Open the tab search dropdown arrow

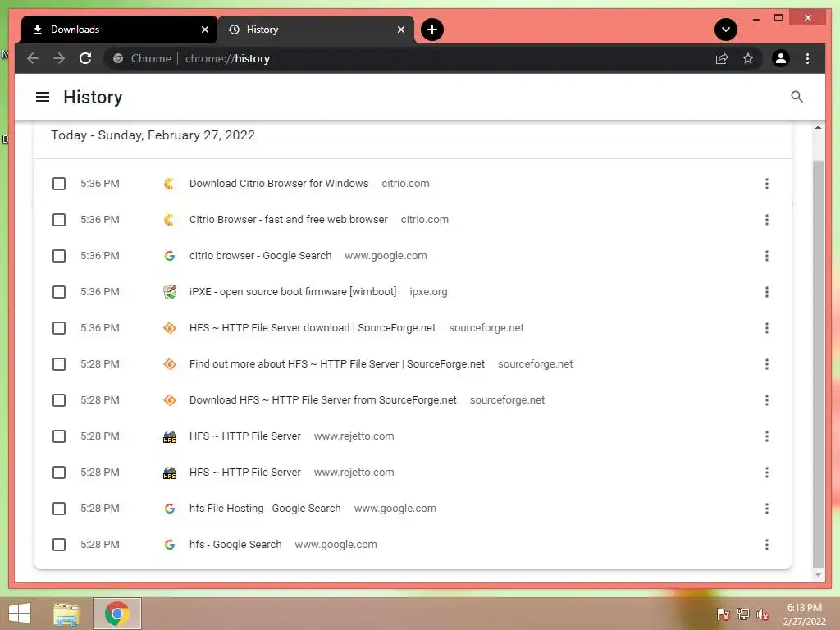click(726, 30)
